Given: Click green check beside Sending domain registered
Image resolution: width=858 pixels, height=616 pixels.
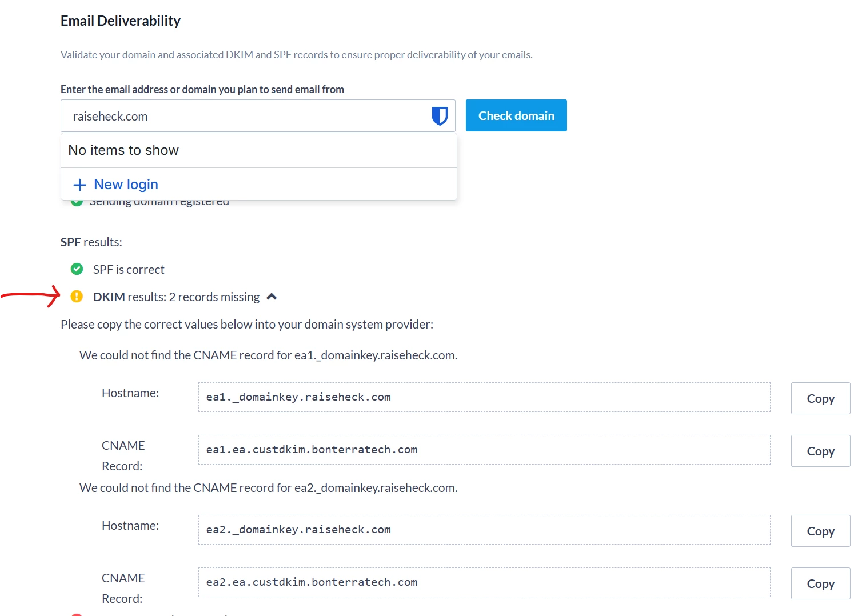Looking at the screenshot, I should click(x=77, y=202).
